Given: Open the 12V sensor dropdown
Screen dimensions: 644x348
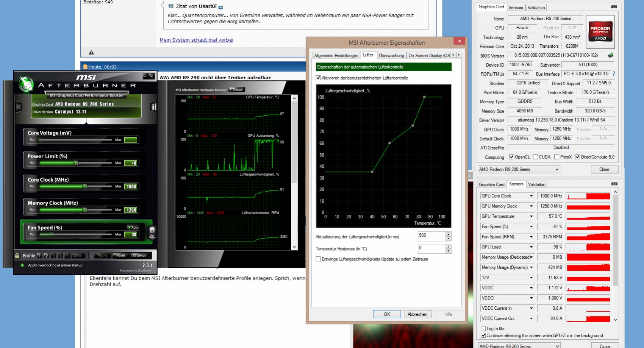Looking at the screenshot, I should point(531,278).
